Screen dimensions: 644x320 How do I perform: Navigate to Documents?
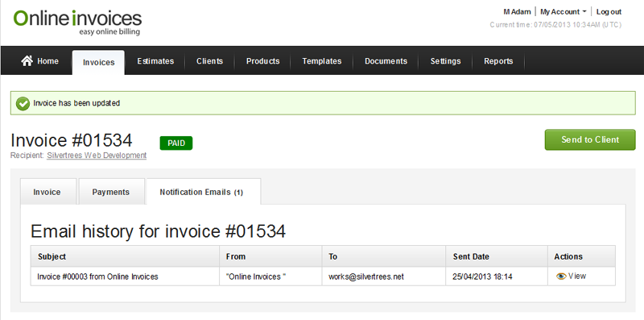[x=386, y=61]
